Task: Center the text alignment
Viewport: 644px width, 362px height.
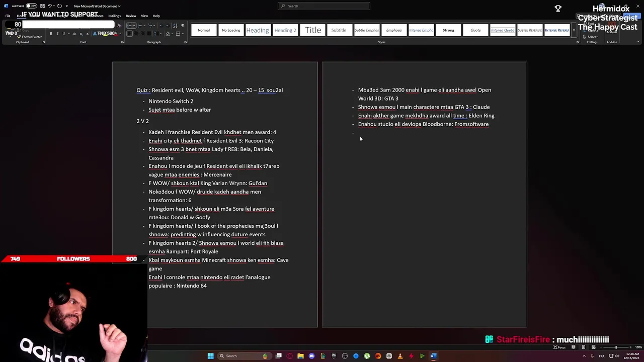Action: (x=136, y=34)
